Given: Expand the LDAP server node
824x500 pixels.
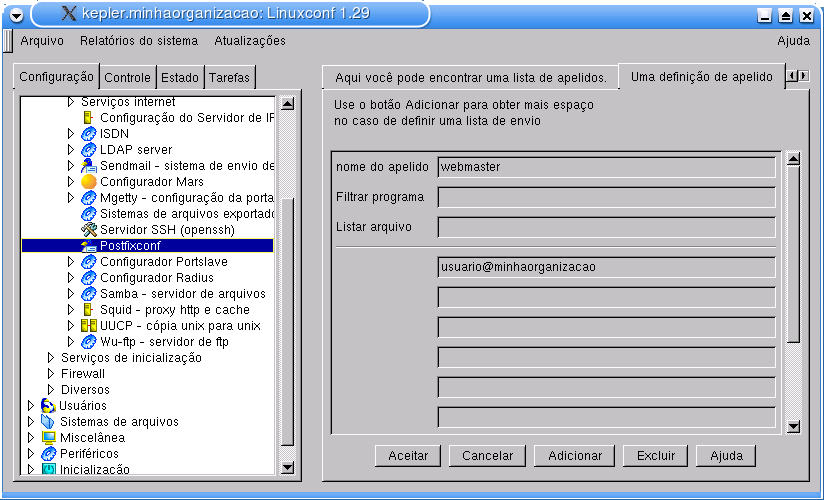Looking at the screenshot, I should [x=71, y=150].
